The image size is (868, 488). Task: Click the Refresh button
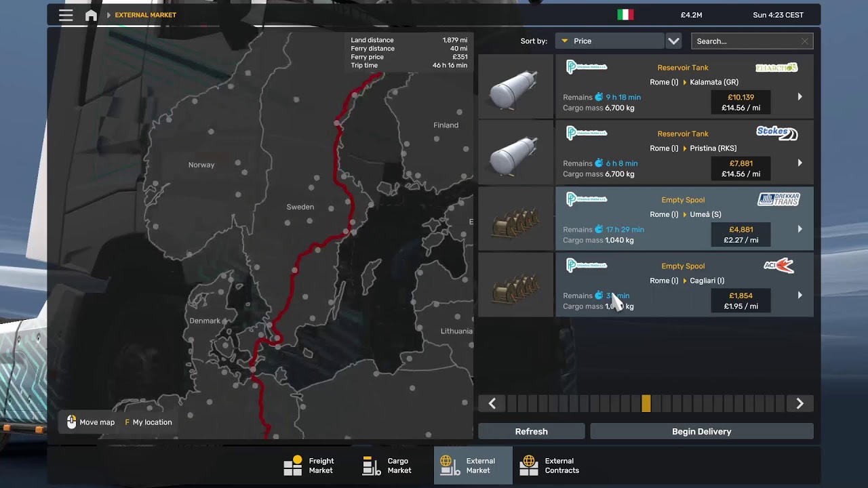(x=532, y=431)
